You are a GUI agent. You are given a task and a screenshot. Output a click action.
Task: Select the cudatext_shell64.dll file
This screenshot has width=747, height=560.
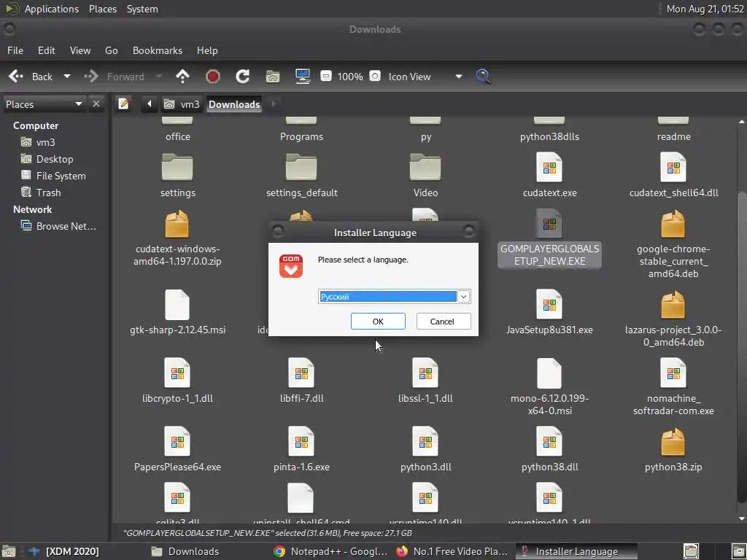[673, 175]
